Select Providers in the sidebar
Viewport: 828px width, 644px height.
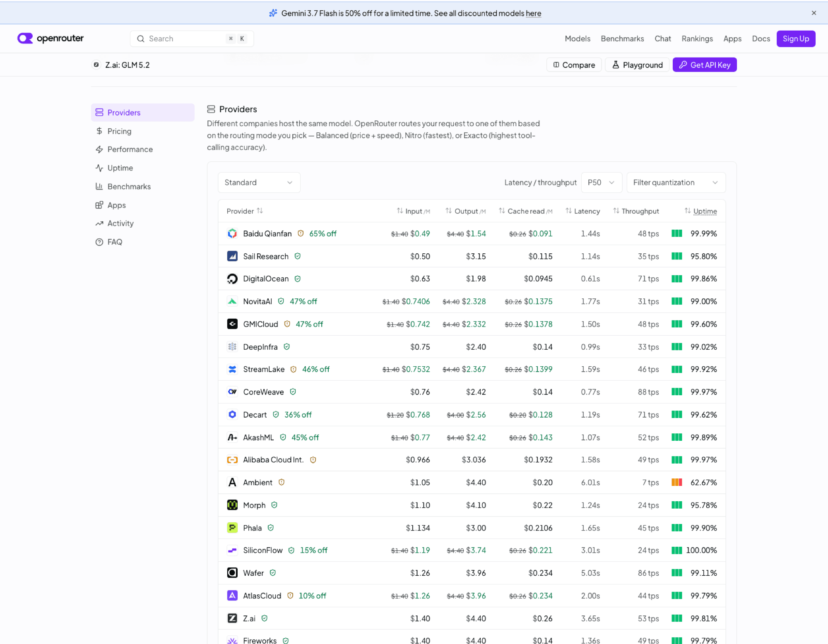(x=143, y=113)
